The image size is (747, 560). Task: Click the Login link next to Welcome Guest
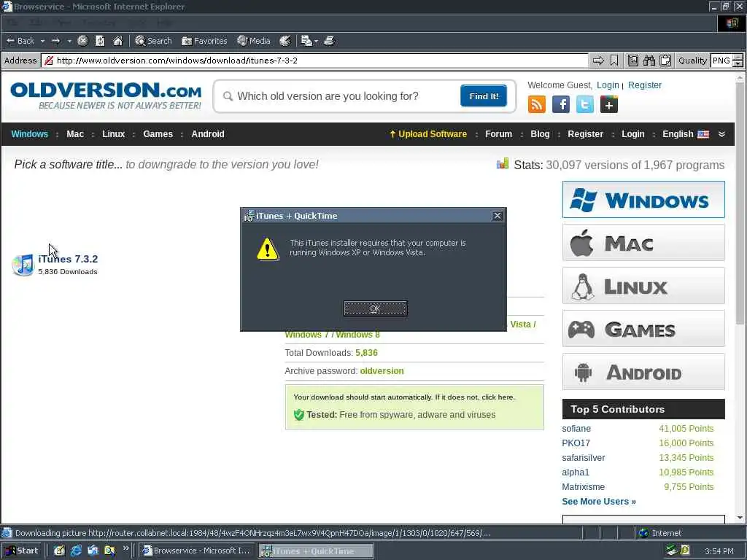click(608, 85)
